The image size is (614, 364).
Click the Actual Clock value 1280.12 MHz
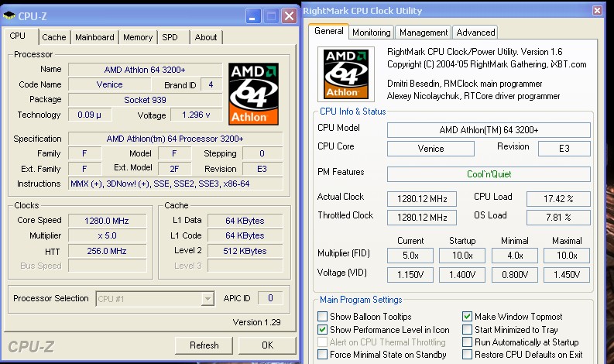(x=422, y=199)
